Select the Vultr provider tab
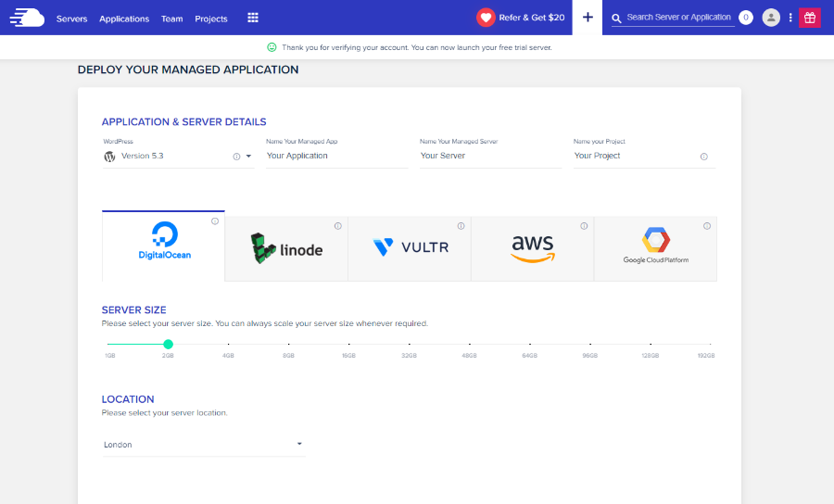The image size is (834, 504). (410, 249)
